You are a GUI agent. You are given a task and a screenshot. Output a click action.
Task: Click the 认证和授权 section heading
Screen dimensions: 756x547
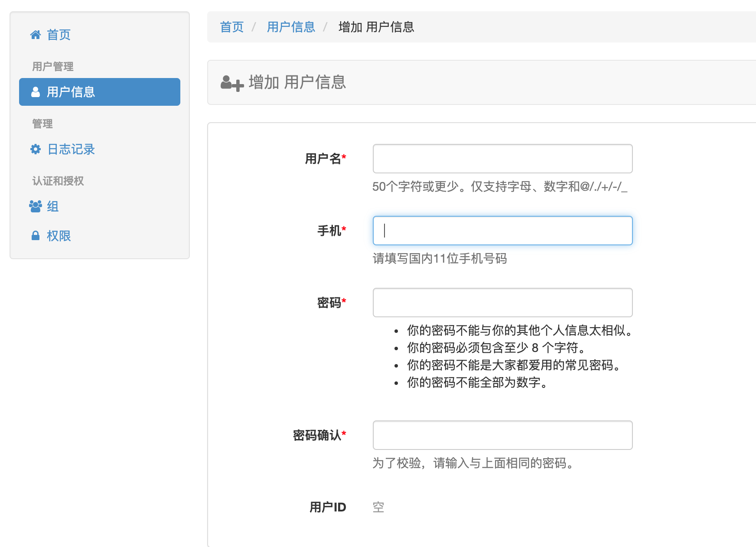click(x=58, y=181)
